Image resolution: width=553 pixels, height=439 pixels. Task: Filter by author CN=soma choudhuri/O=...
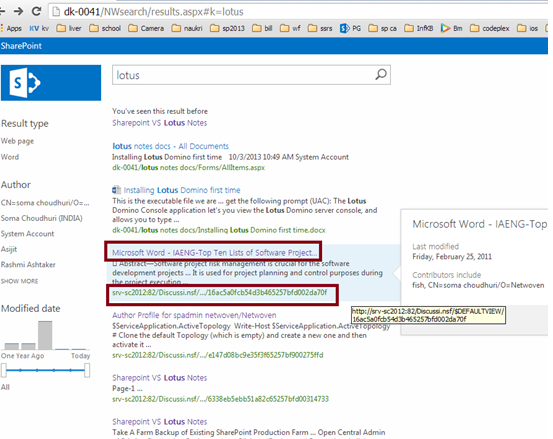45,203
